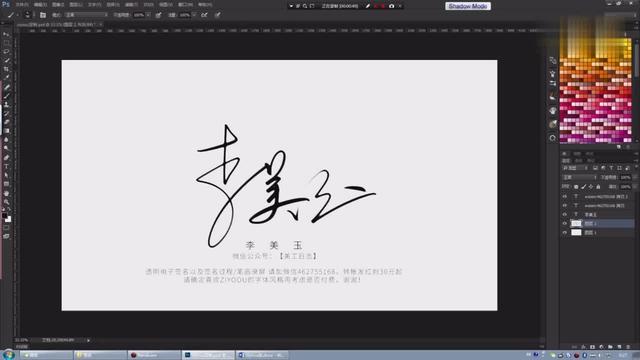This screenshot has width=640, height=360.
Task: Open status bar info arrow menu
Action: pos(88,340)
